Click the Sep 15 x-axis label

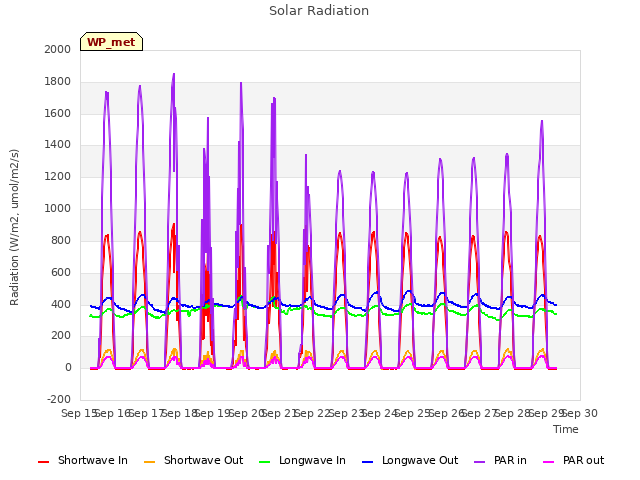coord(79,413)
